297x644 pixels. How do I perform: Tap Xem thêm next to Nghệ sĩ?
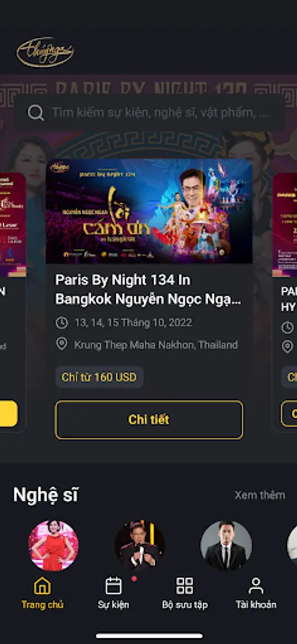point(260,495)
